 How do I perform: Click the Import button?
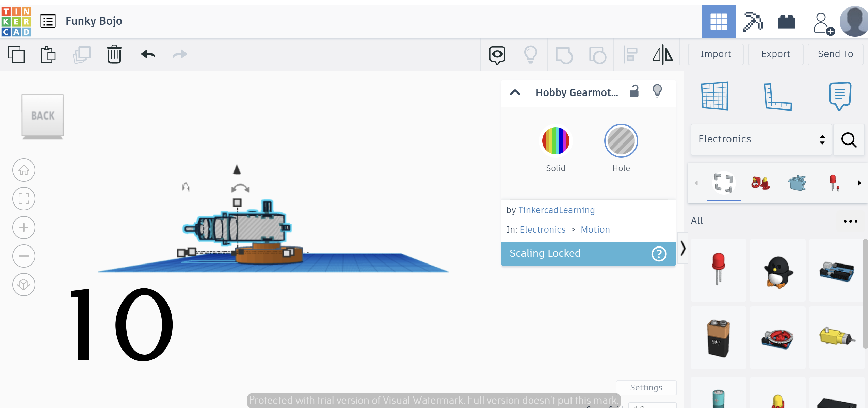tap(715, 54)
